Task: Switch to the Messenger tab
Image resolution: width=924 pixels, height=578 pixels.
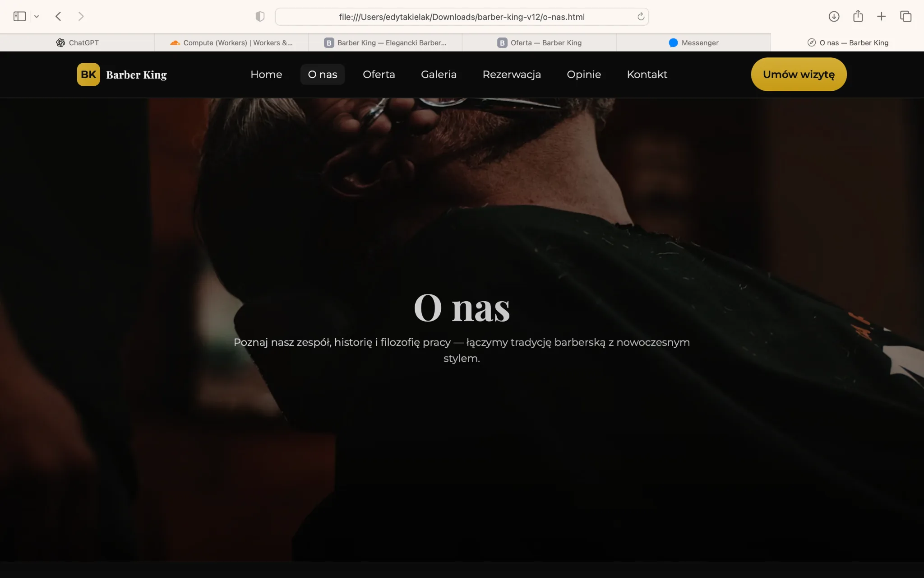Action: coord(693,43)
